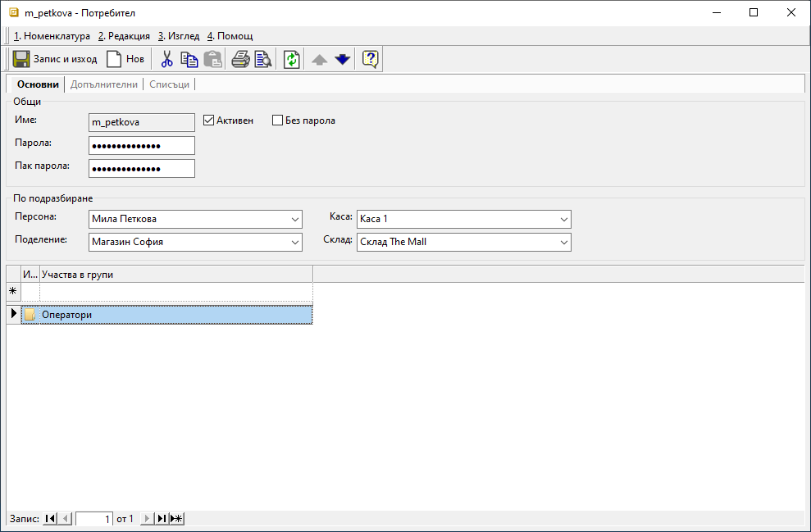The width and height of the screenshot is (811, 532).
Task: Click into the Парола input field
Action: pyautogui.click(x=141, y=146)
